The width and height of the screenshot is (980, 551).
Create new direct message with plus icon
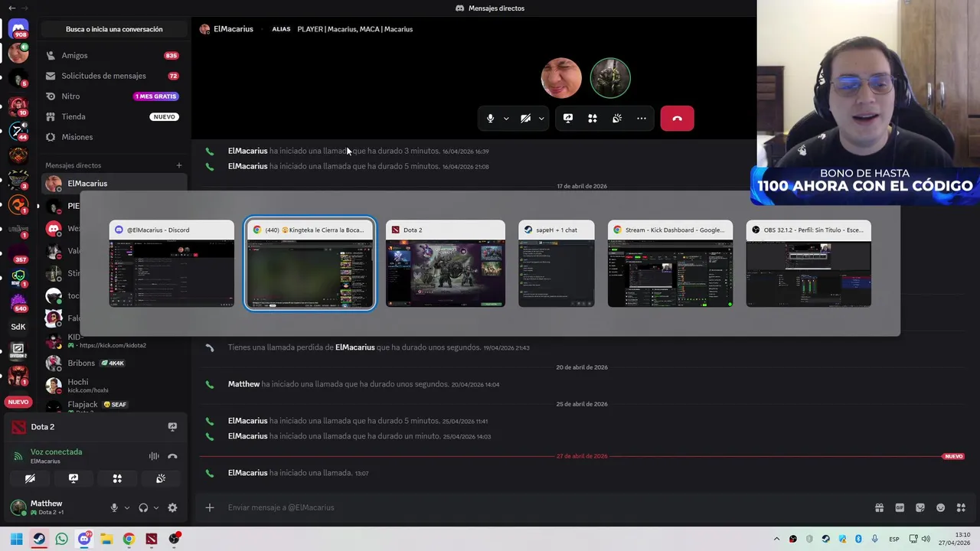tap(179, 165)
